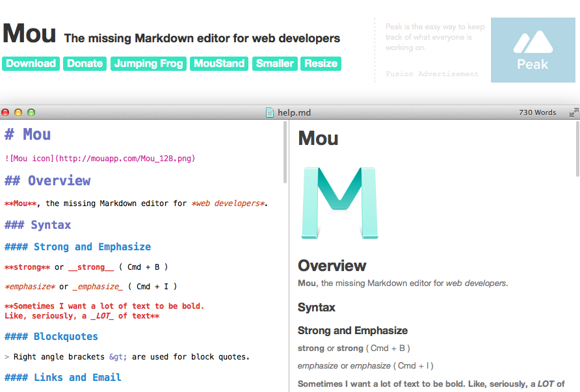
Task: Click the help.md title text
Action: (x=294, y=112)
